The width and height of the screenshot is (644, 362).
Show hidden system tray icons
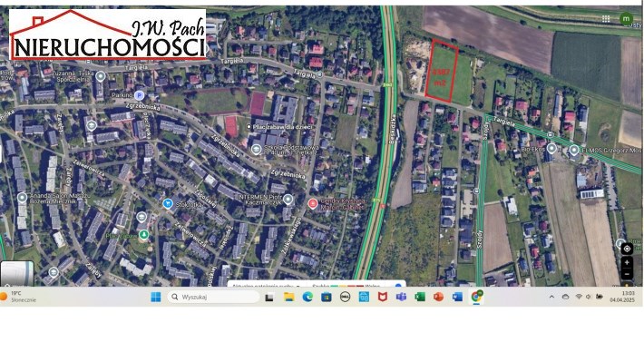tap(551, 297)
